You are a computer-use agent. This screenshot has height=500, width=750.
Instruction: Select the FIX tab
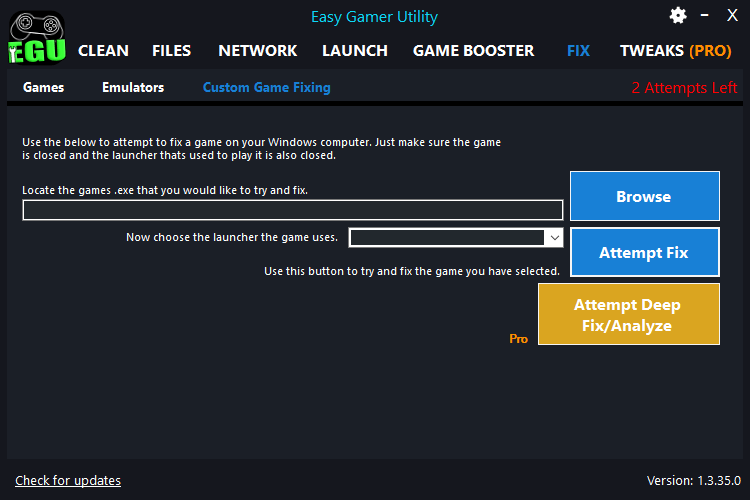578,51
